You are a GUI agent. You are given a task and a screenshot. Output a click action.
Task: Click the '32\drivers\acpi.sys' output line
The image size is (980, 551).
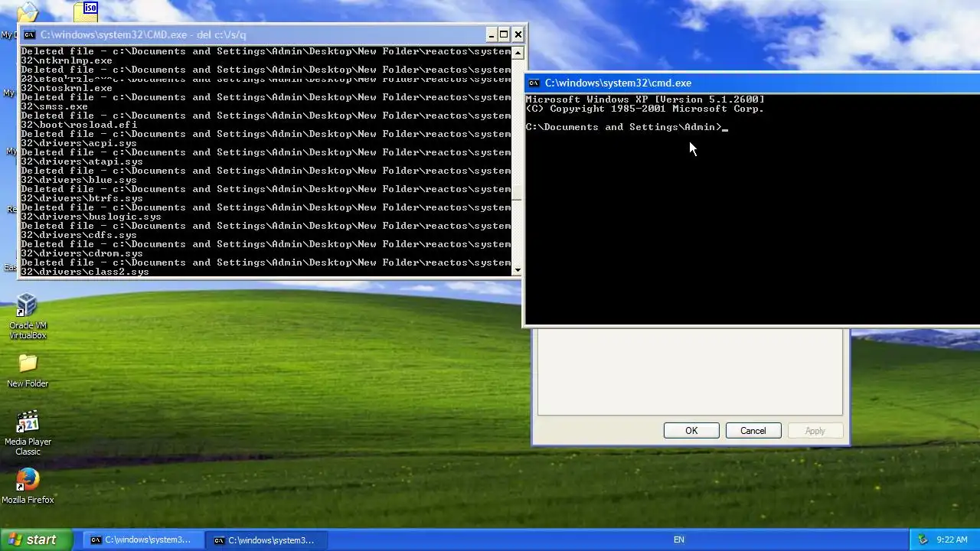79,143
